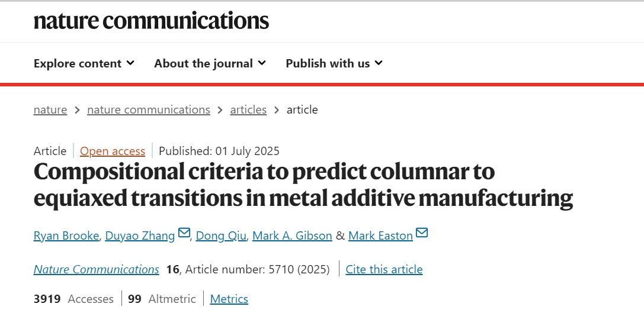Open the article Metrics page
This screenshot has width=644, height=326.
229,299
